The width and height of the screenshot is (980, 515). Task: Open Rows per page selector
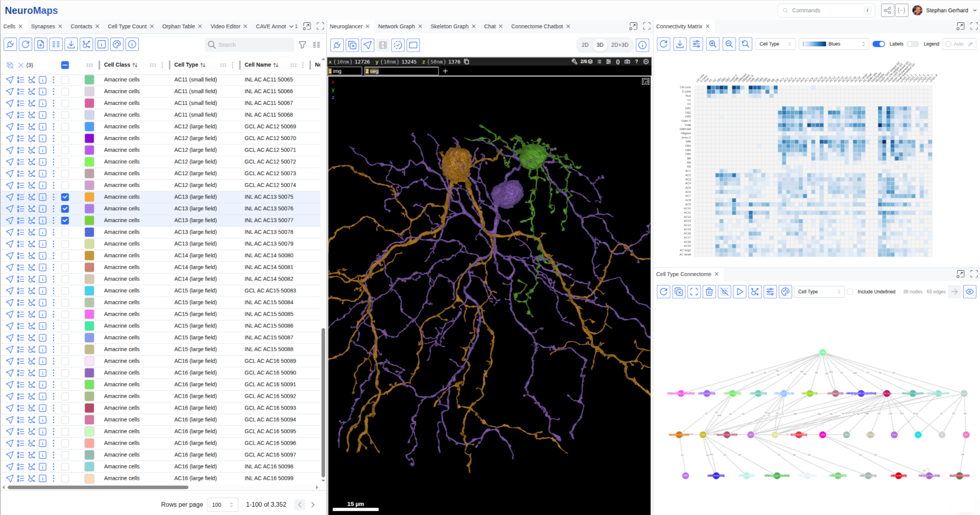tap(223, 504)
